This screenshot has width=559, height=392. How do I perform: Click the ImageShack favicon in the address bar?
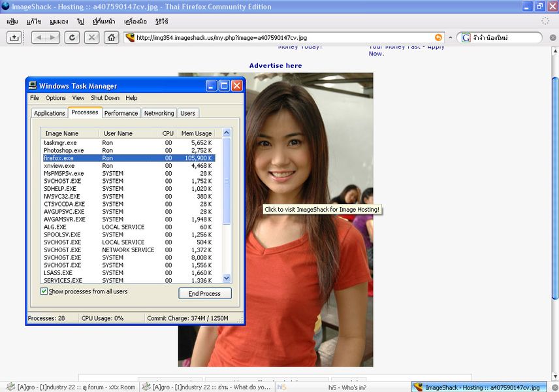[x=130, y=37]
